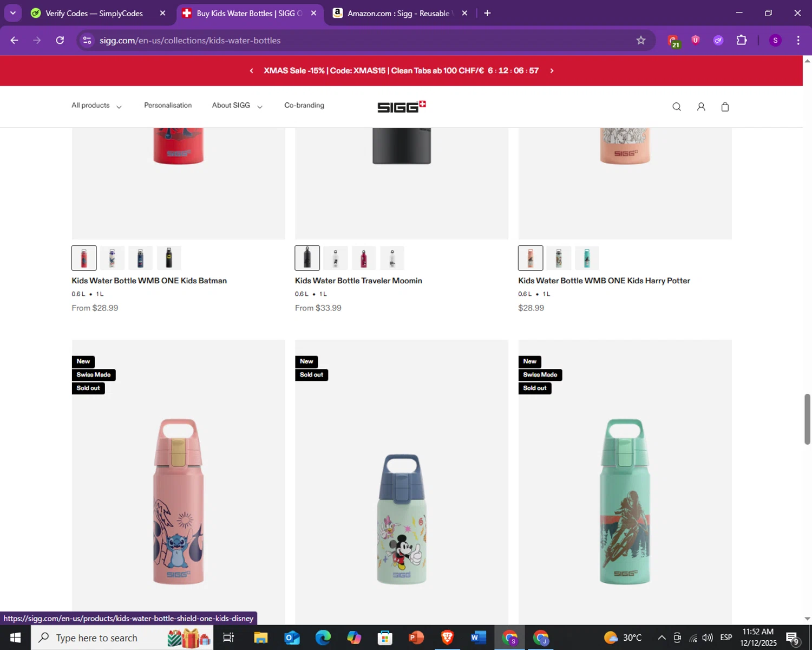Screen dimensions: 812x650
Task: Click the SIGG logo
Action: (402, 106)
